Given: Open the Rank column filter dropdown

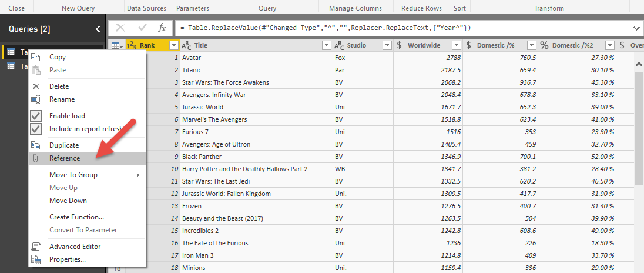Looking at the screenshot, I should pos(173,45).
